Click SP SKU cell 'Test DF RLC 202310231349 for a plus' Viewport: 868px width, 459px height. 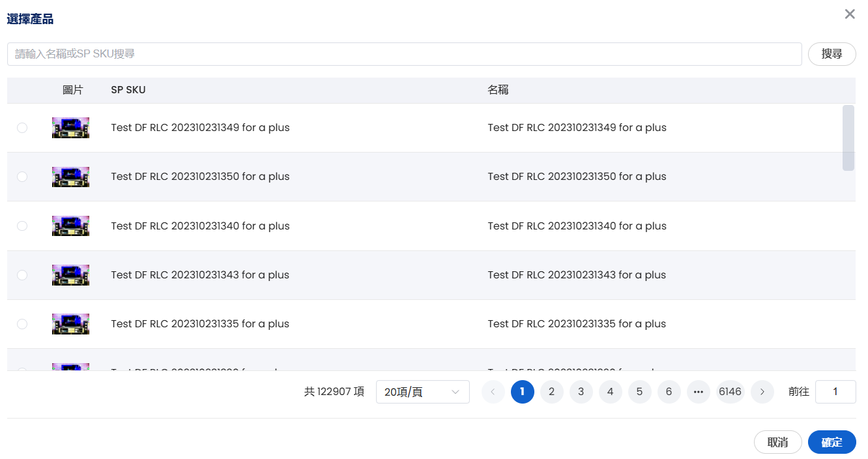200,128
